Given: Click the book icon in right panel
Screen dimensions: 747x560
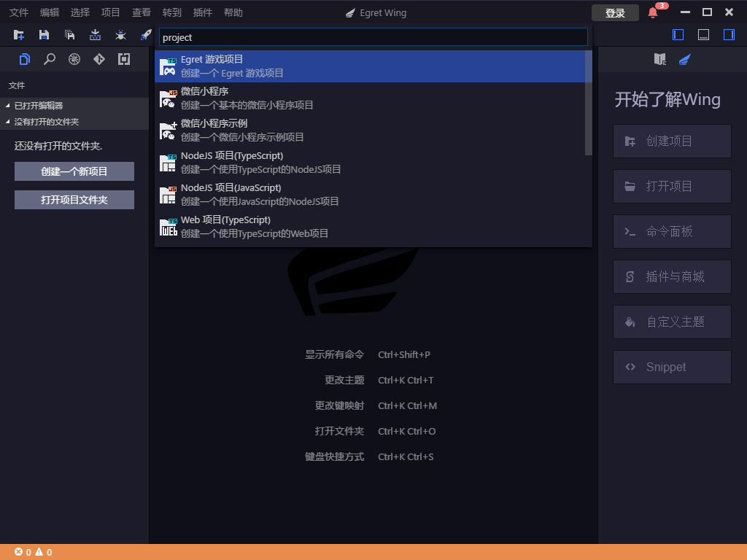Looking at the screenshot, I should coord(659,59).
